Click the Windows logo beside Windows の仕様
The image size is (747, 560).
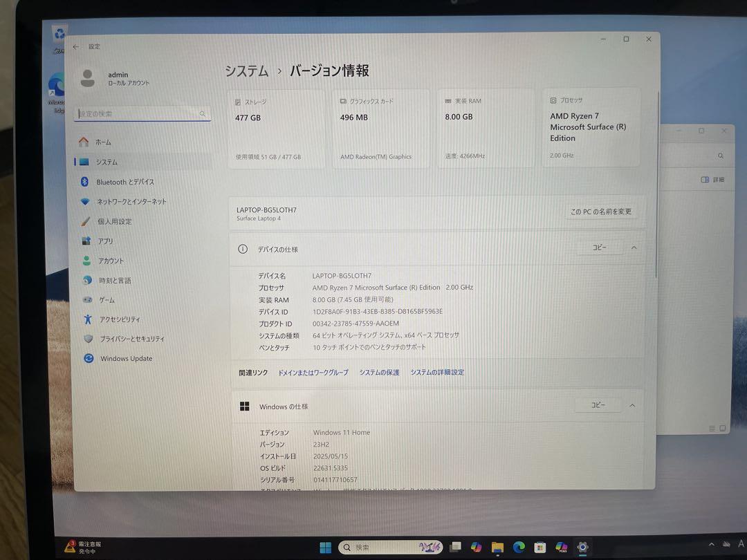click(244, 407)
